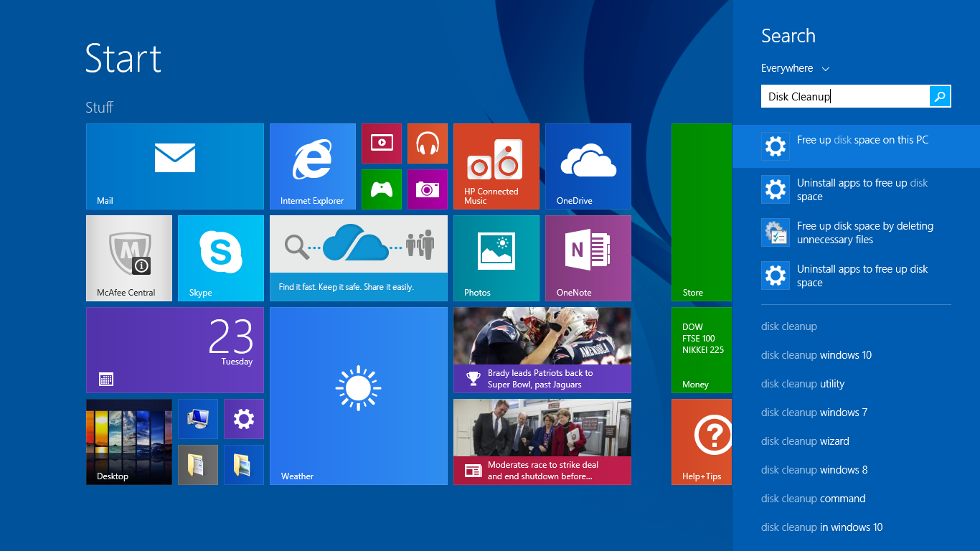
Task: Choose disk cleanup windows 8 suggestion
Action: point(814,470)
